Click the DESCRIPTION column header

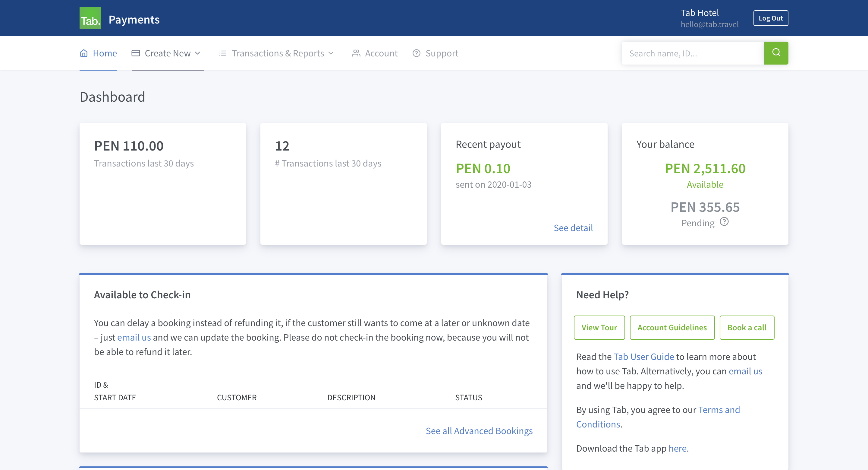(x=351, y=398)
